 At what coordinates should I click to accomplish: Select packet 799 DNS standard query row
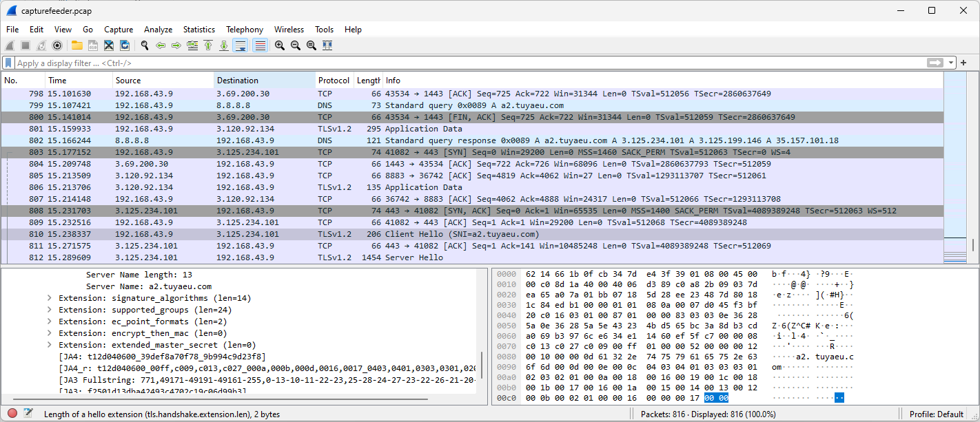click(471, 105)
